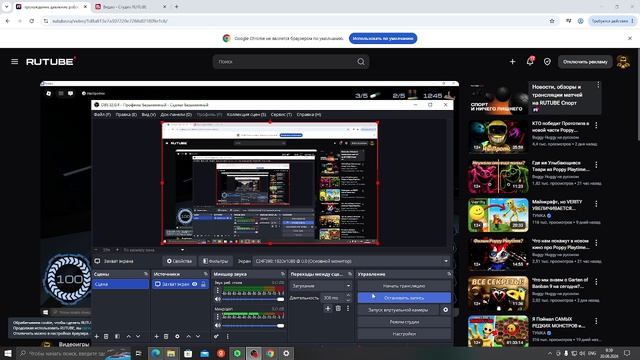Open the Майнкрафт VERITY video thumbnail
This screenshot has width=640, height=360.
(498, 215)
